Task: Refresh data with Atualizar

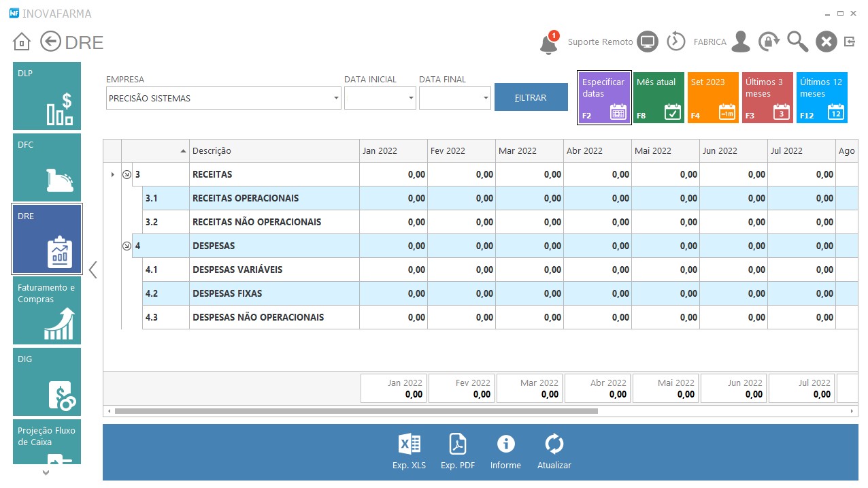Action: pos(554,452)
